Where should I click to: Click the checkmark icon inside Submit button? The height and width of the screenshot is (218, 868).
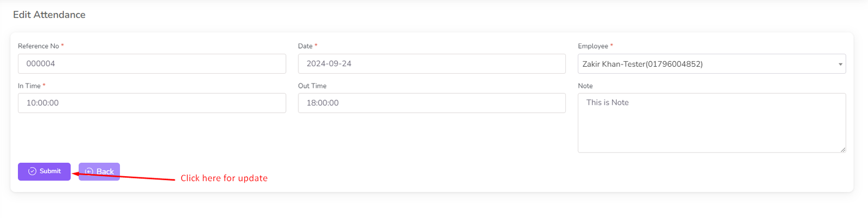click(33, 171)
